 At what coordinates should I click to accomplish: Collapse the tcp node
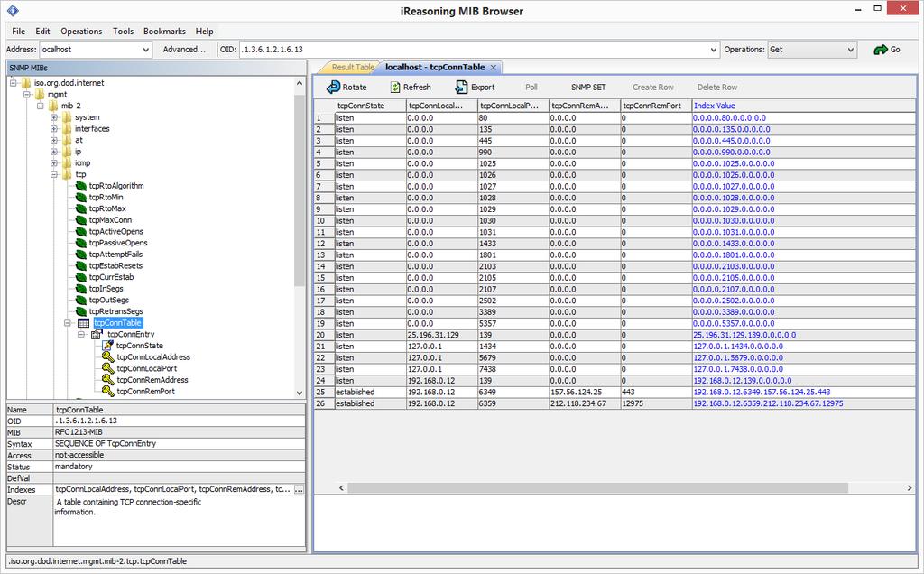[x=54, y=174]
